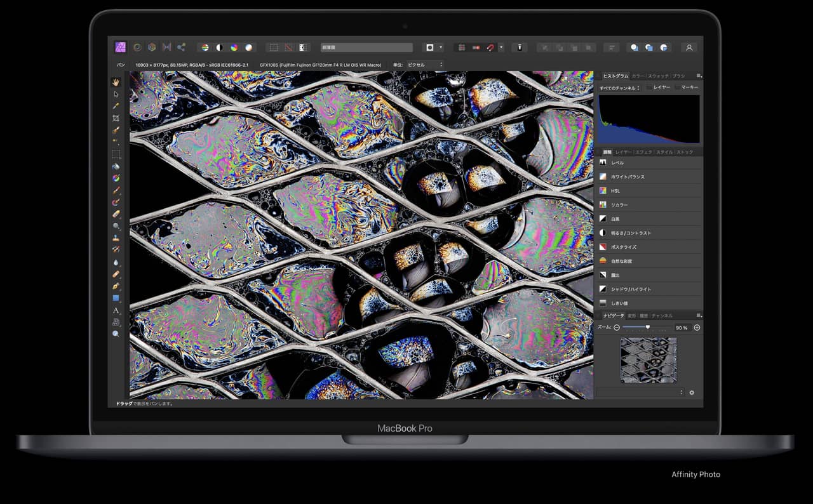Enable the レイヤー checkbox in histogram
813x504 pixels.
pyautogui.click(x=649, y=88)
